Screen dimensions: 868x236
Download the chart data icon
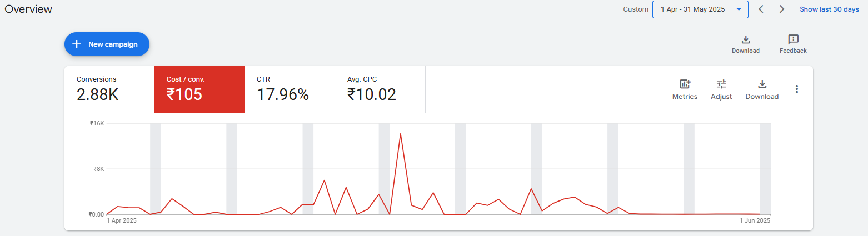[x=762, y=84]
